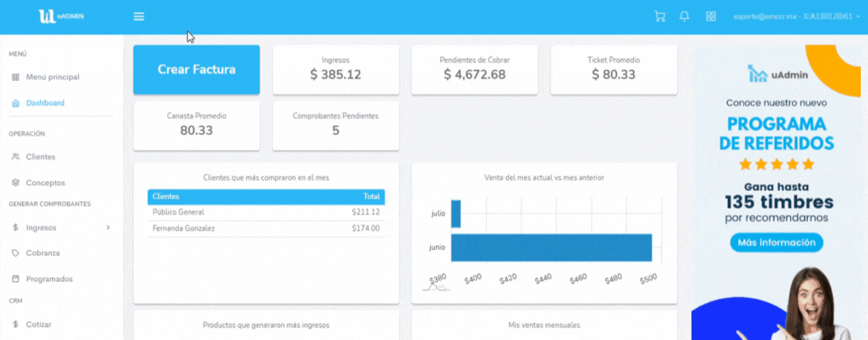The width and height of the screenshot is (868, 340).
Task: Click the Crear Factura button
Action: point(197,69)
